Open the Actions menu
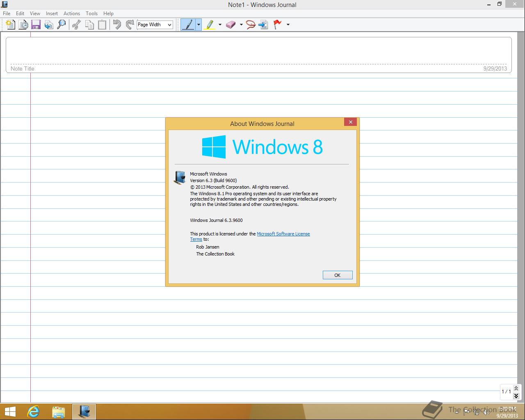The image size is (525, 420). (72, 14)
